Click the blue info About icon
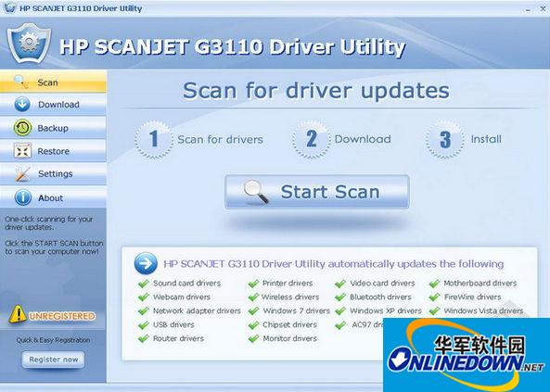 (23, 197)
